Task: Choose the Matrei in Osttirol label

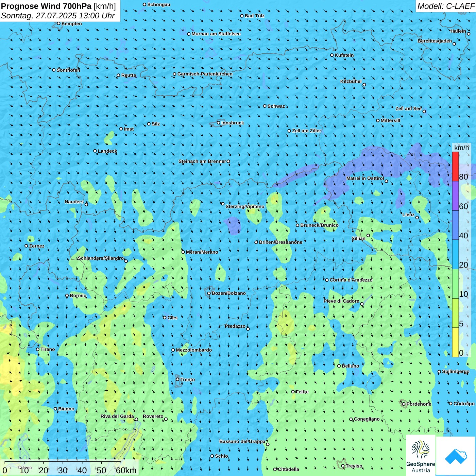Action: 365,178
